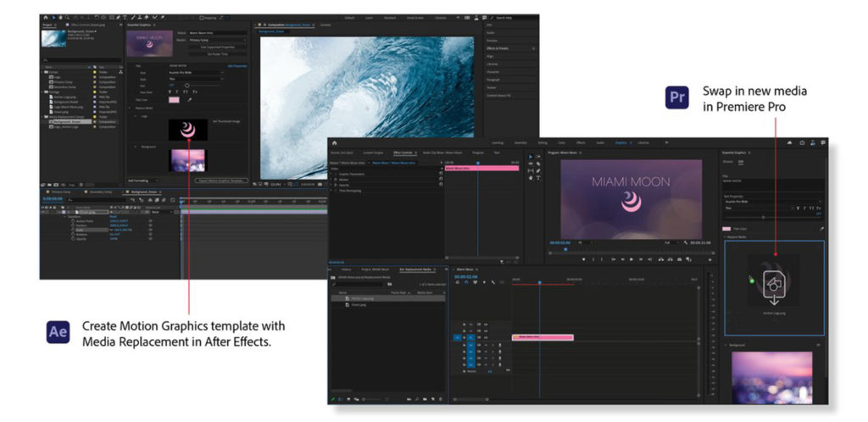
Task: Open the Character panel in After Effects
Action: [x=492, y=72]
